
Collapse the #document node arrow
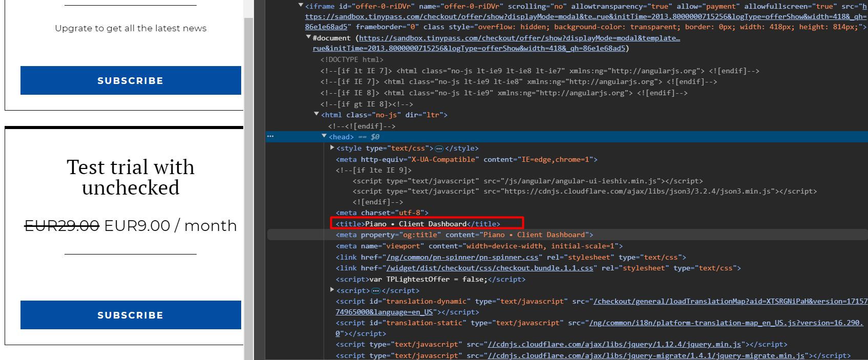(x=308, y=37)
